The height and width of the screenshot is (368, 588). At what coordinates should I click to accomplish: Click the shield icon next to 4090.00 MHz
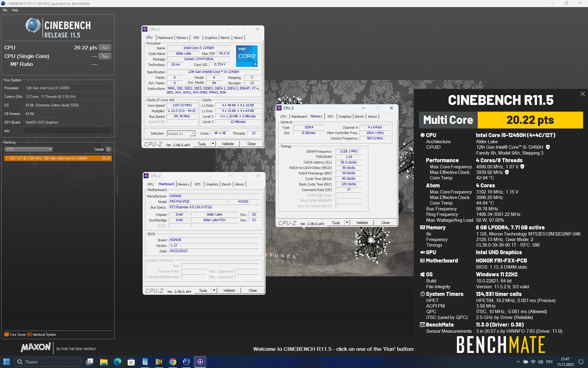tap(522, 167)
